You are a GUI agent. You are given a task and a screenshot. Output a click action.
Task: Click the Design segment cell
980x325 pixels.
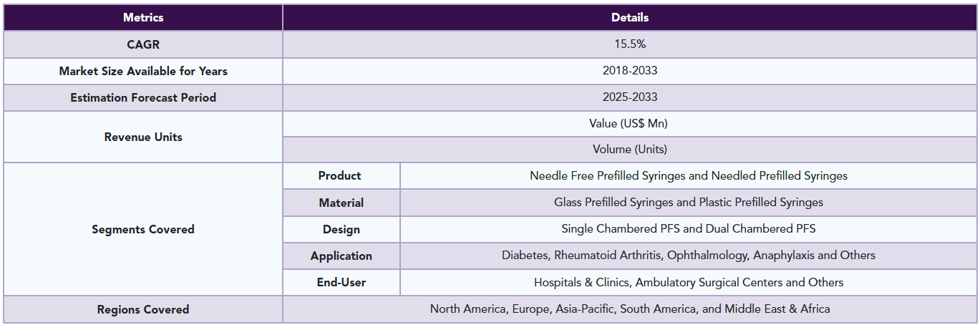pos(341,229)
